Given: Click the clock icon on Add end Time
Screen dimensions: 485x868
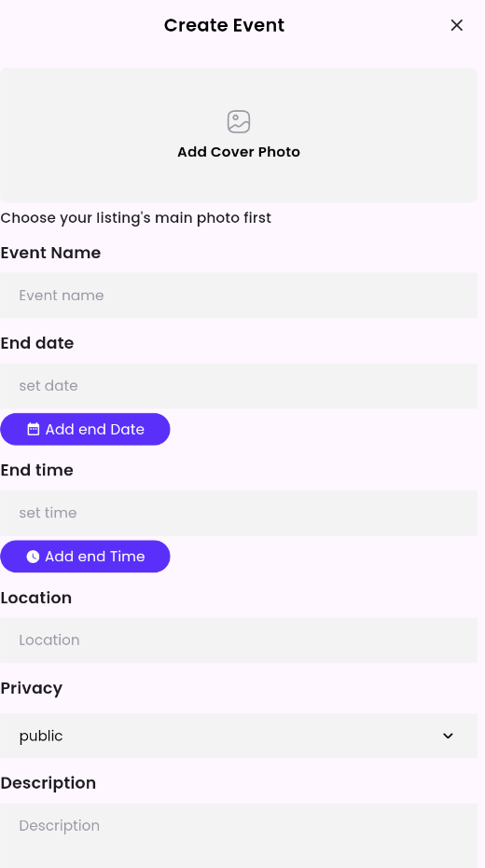Looking at the screenshot, I should tap(33, 557).
